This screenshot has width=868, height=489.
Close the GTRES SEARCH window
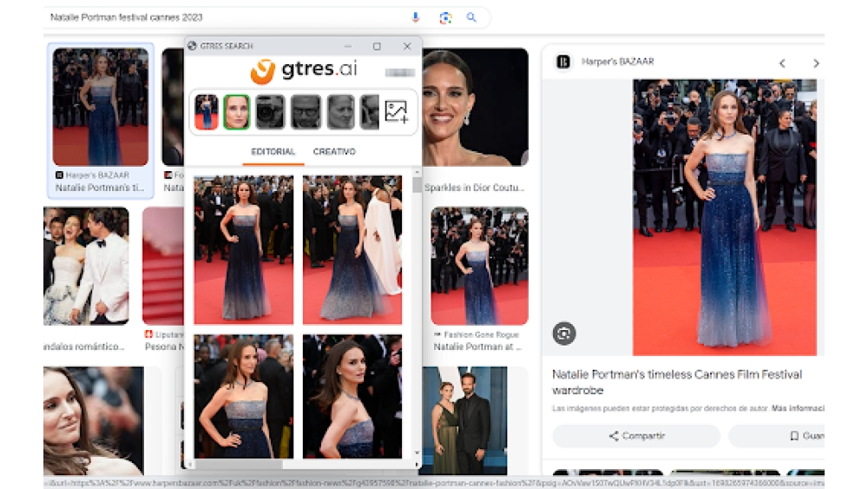point(407,47)
